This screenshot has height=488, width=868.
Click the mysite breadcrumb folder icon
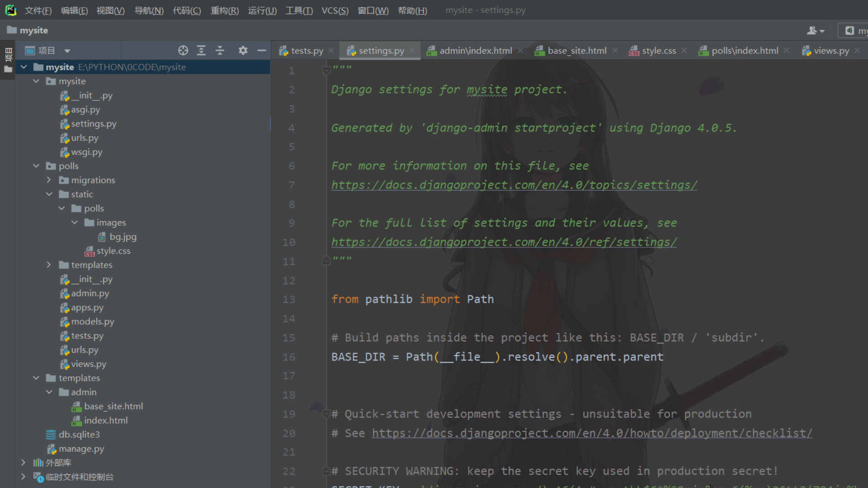[x=12, y=30]
